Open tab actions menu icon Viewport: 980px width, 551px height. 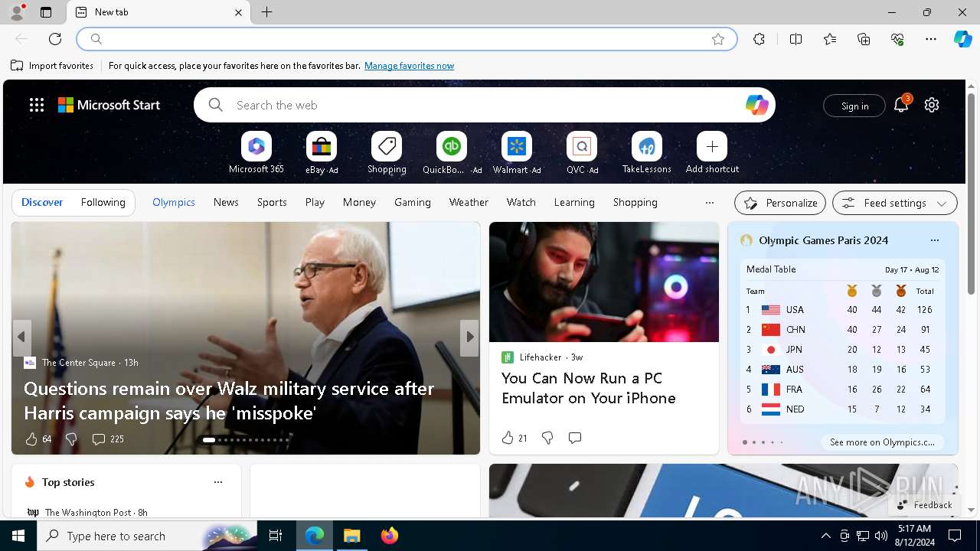(x=46, y=12)
